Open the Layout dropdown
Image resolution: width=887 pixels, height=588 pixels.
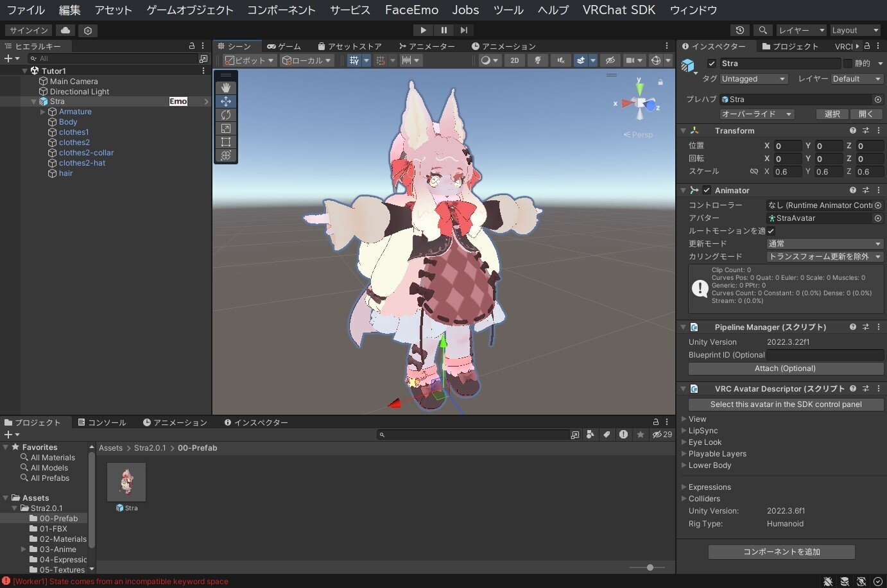click(x=855, y=30)
